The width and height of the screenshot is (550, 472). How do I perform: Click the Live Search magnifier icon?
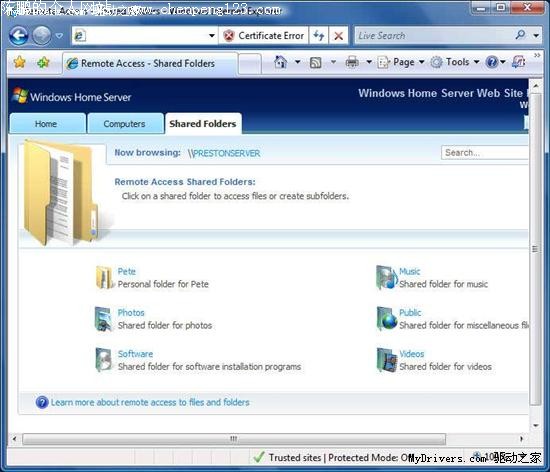pos(521,35)
